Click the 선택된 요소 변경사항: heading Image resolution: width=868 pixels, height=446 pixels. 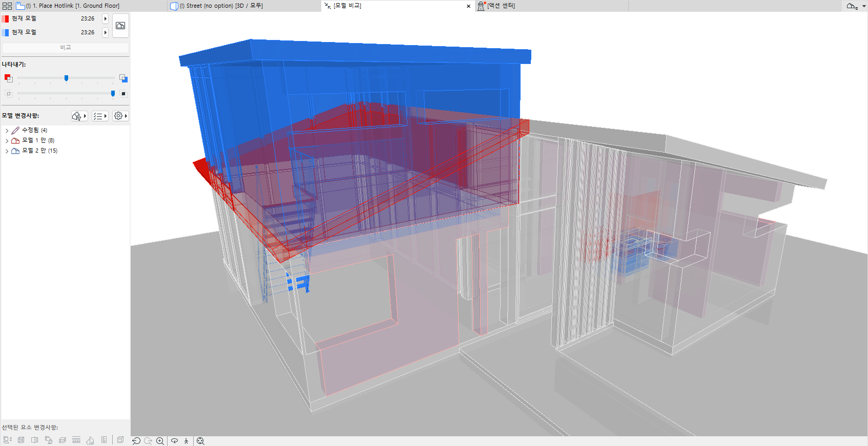pos(30,428)
